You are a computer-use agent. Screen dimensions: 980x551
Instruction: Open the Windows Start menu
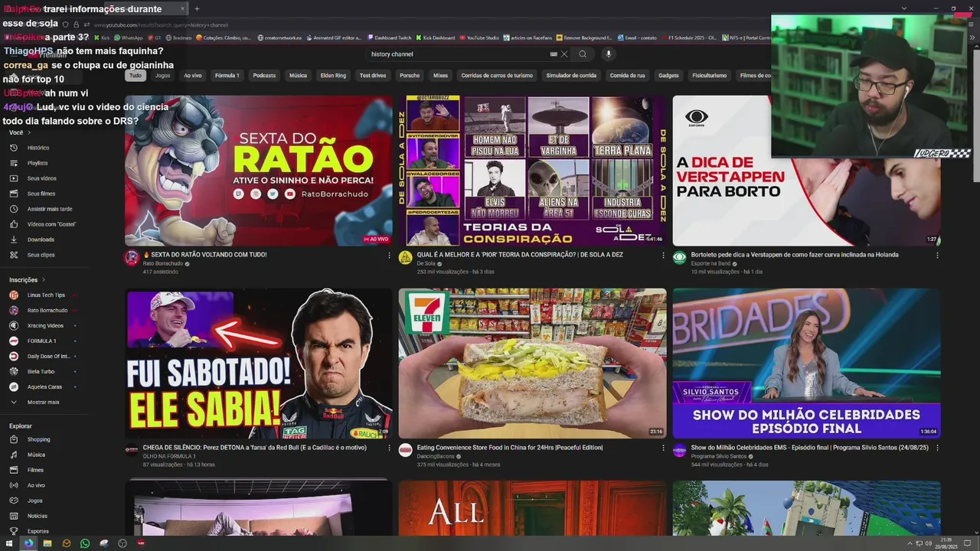[9, 543]
